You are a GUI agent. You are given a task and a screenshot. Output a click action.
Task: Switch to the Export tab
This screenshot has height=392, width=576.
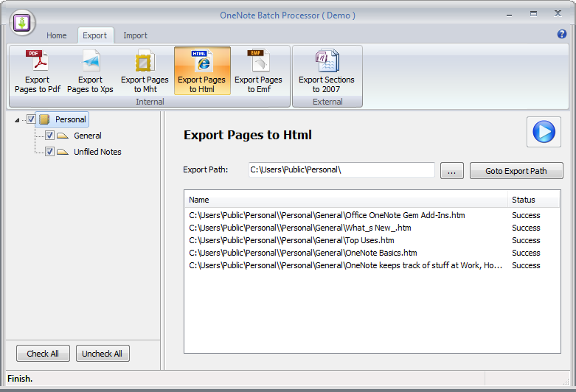click(x=95, y=35)
